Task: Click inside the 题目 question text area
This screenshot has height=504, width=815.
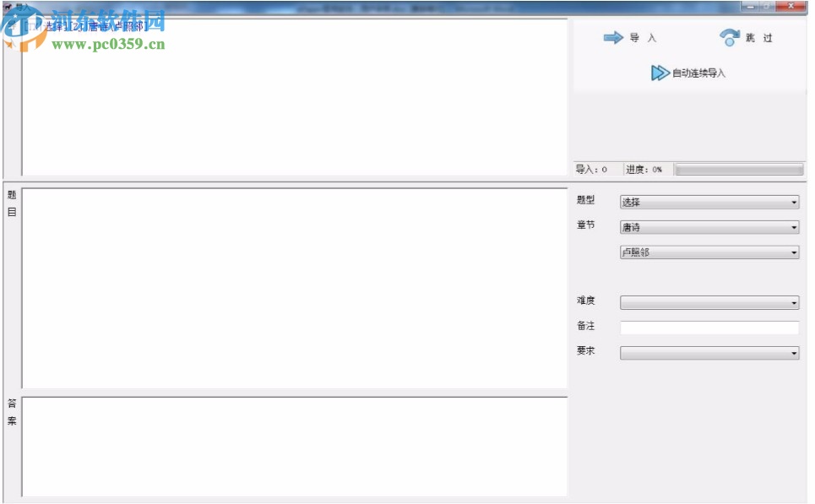Action: click(x=294, y=289)
